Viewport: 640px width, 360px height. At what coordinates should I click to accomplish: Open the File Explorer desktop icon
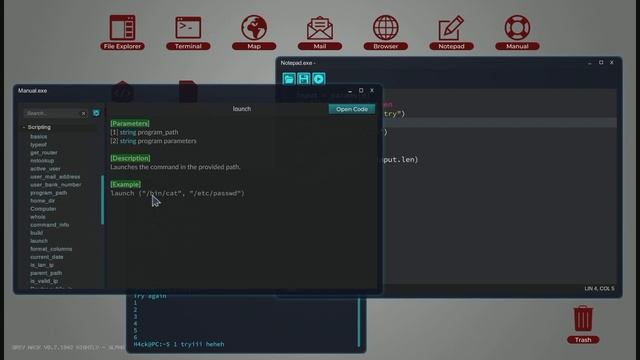coord(122,33)
